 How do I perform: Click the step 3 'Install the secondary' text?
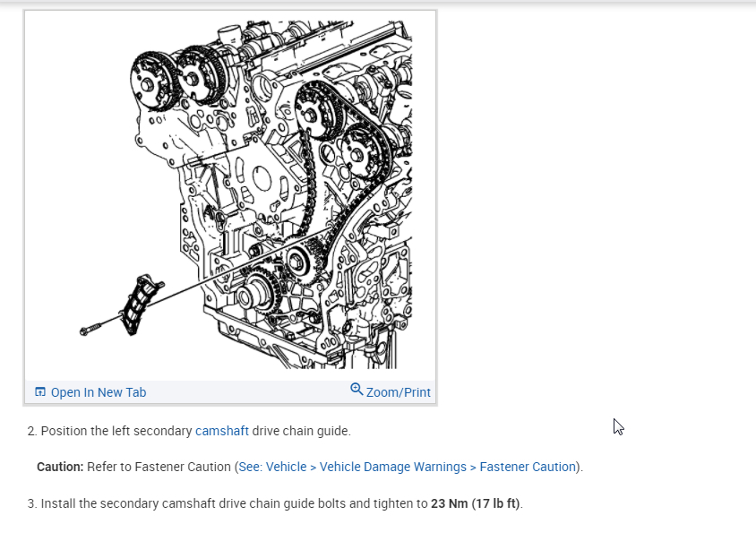point(99,503)
